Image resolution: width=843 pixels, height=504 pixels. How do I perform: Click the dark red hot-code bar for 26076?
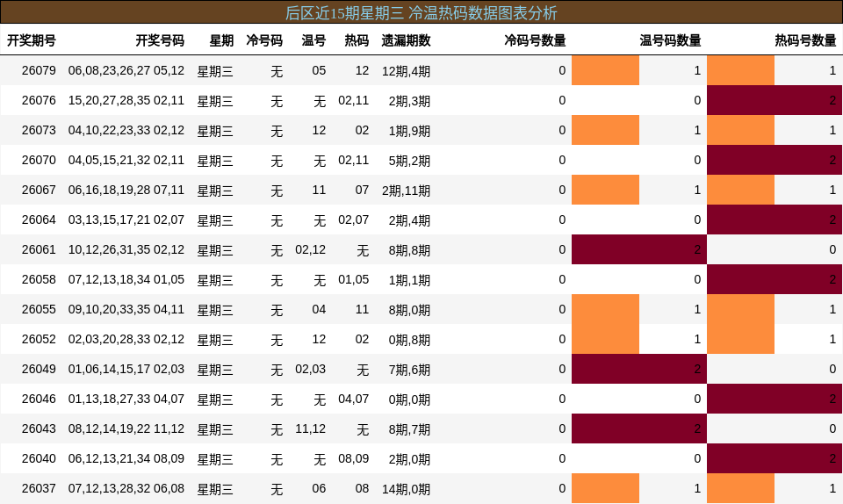775,100
